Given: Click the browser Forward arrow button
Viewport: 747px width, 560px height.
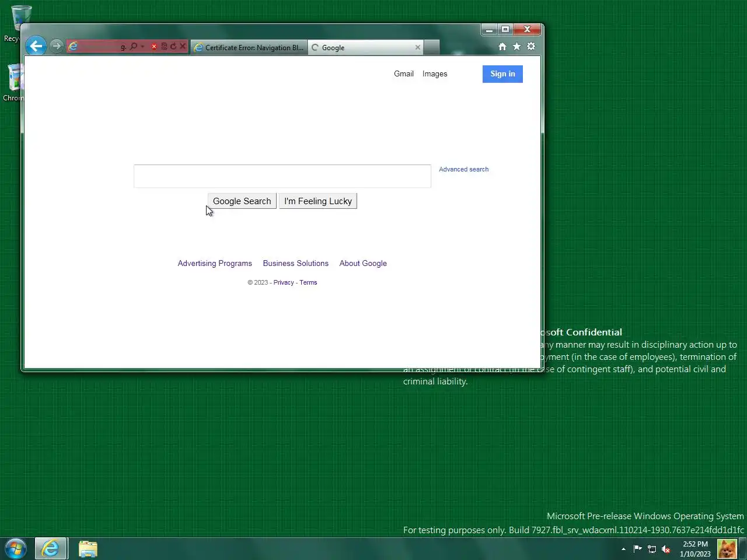Looking at the screenshot, I should [56, 46].
